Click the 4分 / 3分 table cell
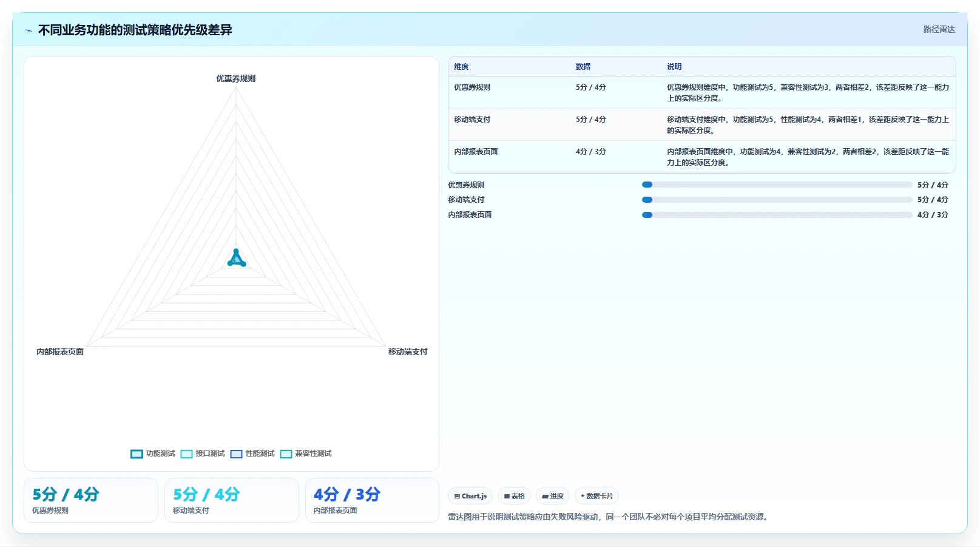Screen dimensions: 980x547 591,152
